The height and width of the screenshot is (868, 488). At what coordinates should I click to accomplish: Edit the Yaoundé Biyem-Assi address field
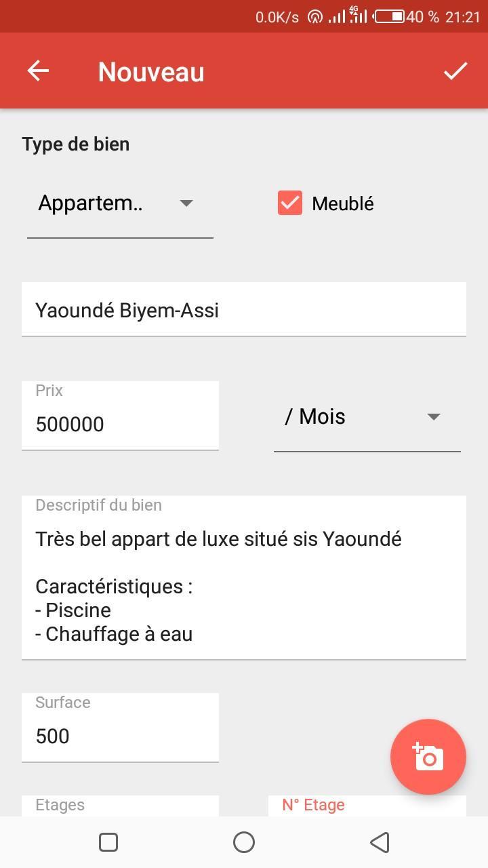click(x=244, y=310)
